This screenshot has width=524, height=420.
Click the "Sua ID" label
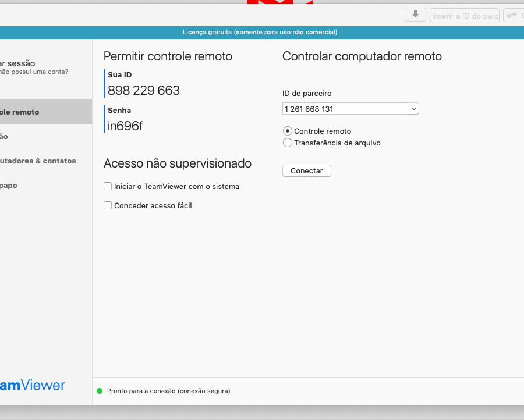119,75
